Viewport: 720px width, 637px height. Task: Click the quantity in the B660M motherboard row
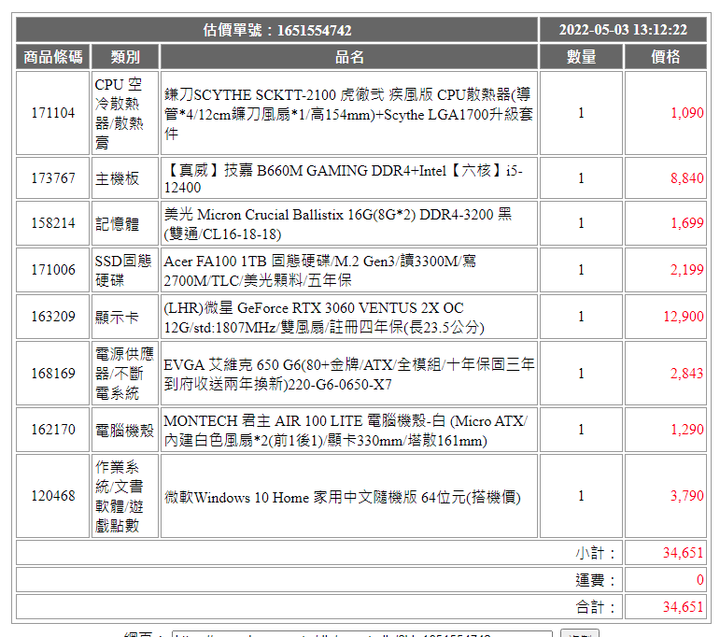pyautogui.click(x=581, y=178)
